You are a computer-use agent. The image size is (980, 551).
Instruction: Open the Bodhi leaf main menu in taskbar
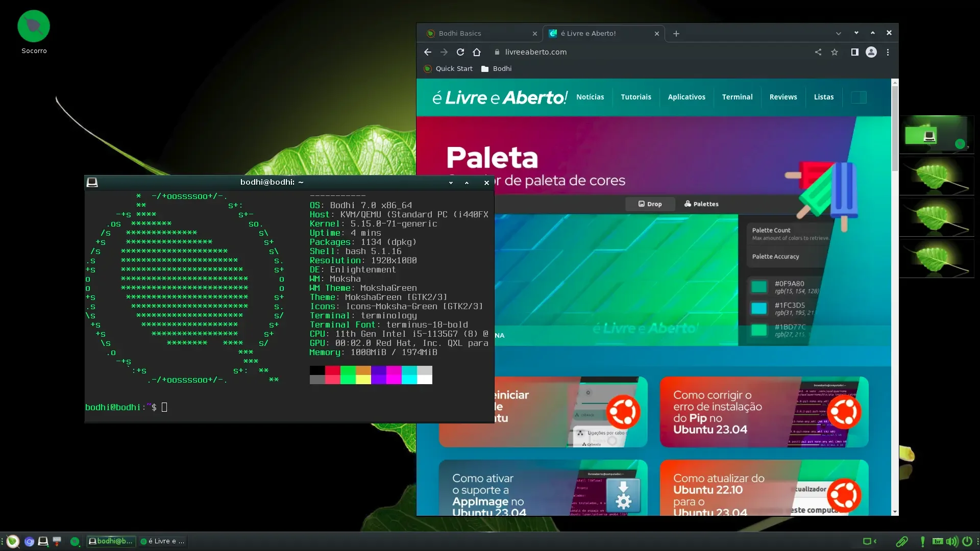pyautogui.click(x=13, y=541)
